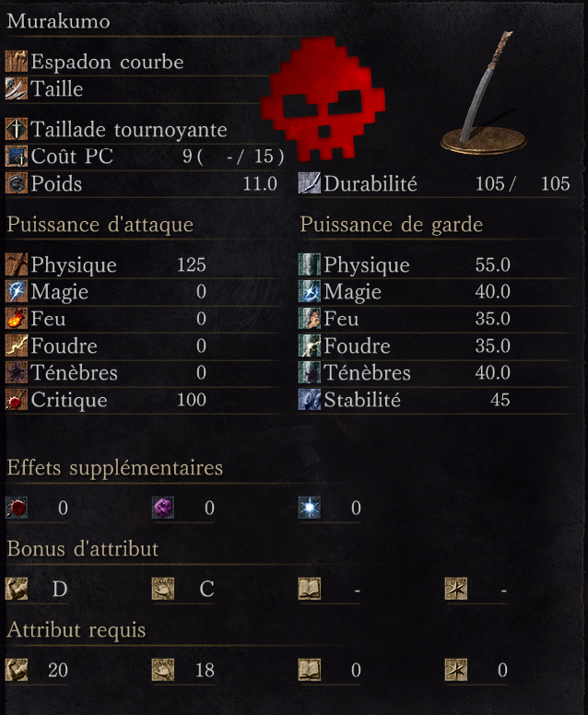Click the Espadon courbe weapon type icon
The image size is (588, 715).
(17, 62)
